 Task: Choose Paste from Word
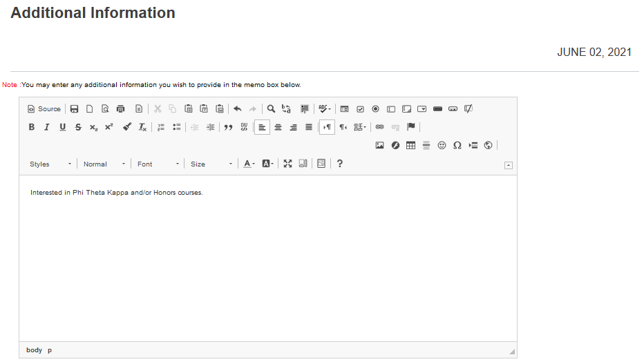pyautogui.click(x=220, y=108)
